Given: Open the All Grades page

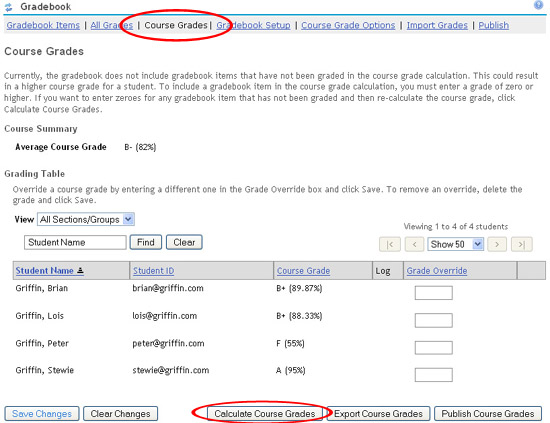Looking at the screenshot, I should [x=112, y=25].
